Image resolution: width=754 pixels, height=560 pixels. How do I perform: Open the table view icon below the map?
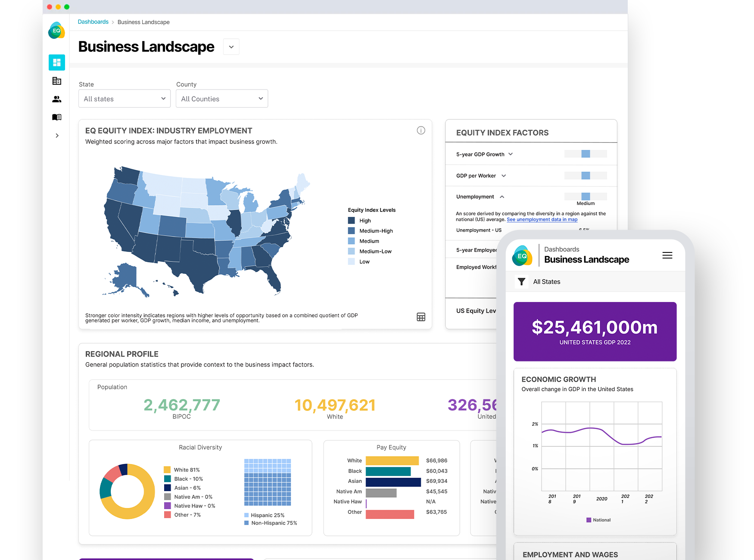point(421,317)
